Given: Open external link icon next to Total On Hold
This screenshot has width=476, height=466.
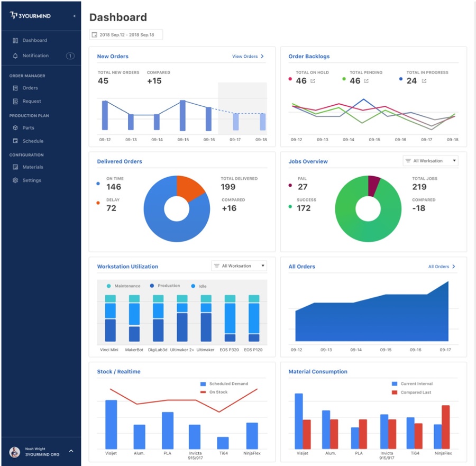Looking at the screenshot, I should pos(313,81).
